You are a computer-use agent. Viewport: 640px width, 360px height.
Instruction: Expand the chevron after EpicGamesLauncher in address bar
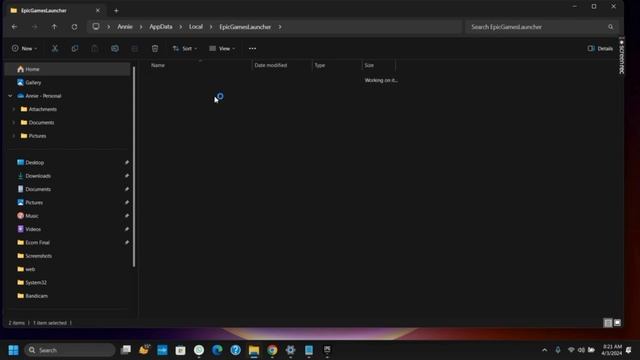point(280,27)
